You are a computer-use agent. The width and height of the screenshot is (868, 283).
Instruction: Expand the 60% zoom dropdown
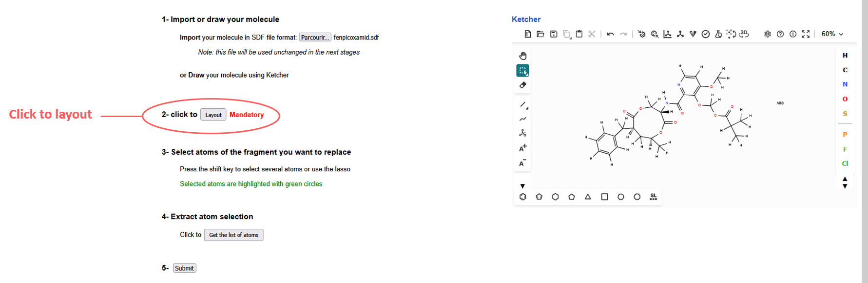coord(832,34)
